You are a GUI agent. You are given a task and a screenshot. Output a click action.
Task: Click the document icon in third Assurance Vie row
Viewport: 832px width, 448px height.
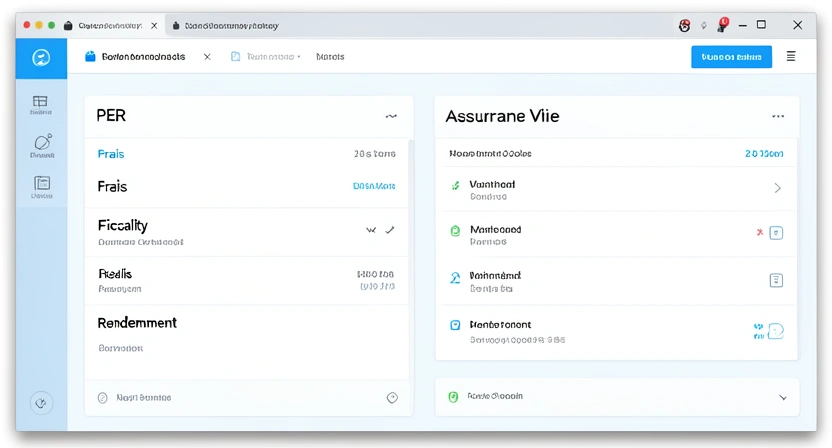coord(776,281)
